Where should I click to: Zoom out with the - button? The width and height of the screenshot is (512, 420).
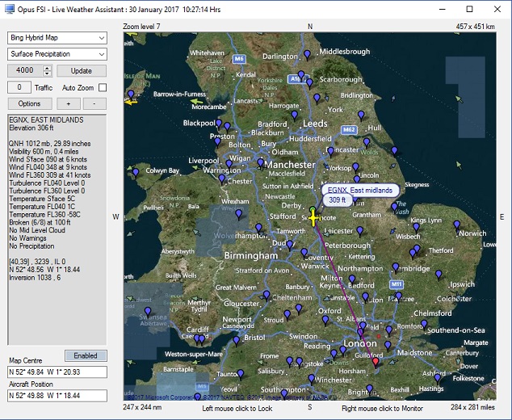(x=94, y=104)
